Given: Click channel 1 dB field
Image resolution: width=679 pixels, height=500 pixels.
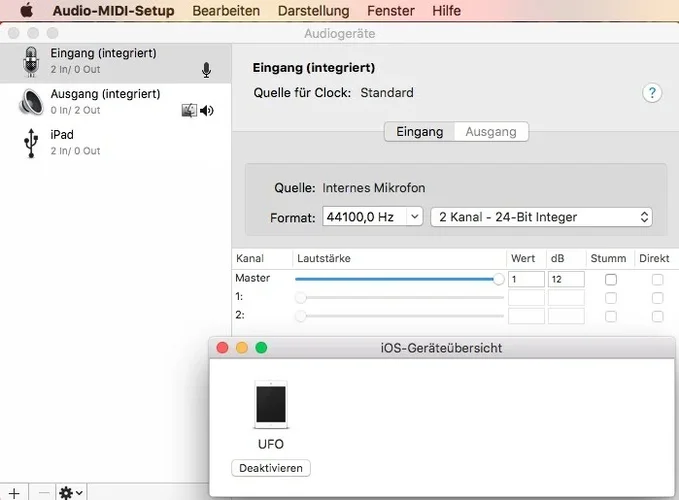Looking at the screenshot, I should [566, 298].
